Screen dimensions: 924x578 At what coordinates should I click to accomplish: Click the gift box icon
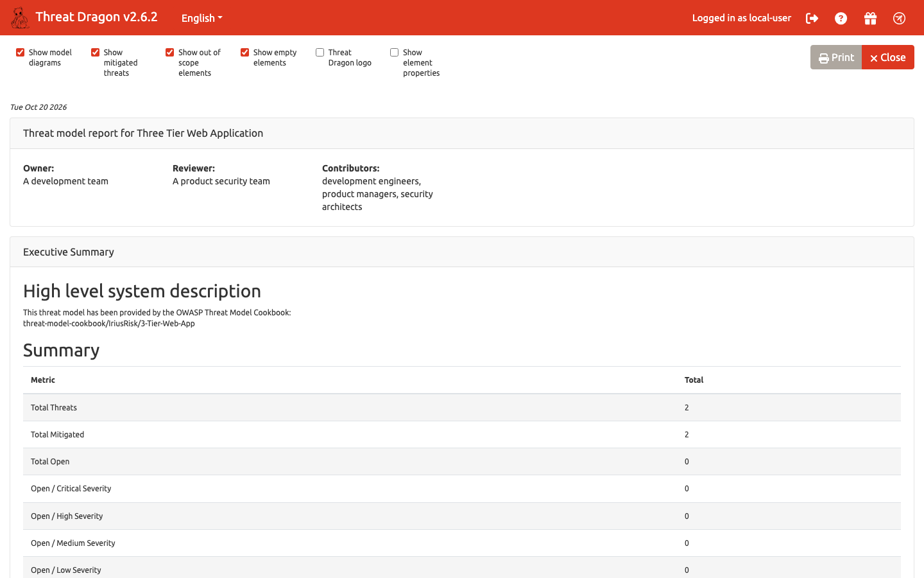pos(870,18)
